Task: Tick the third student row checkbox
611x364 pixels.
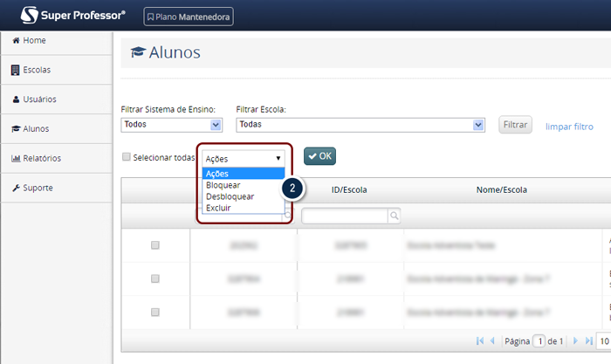Action: (155, 312)
